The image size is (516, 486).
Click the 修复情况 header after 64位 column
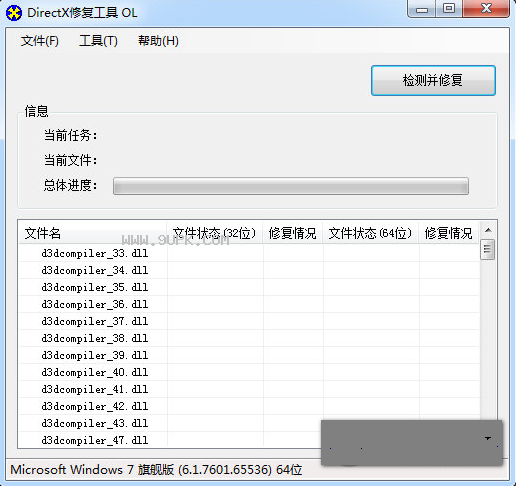pyautogui.click(x=448, y=233)
